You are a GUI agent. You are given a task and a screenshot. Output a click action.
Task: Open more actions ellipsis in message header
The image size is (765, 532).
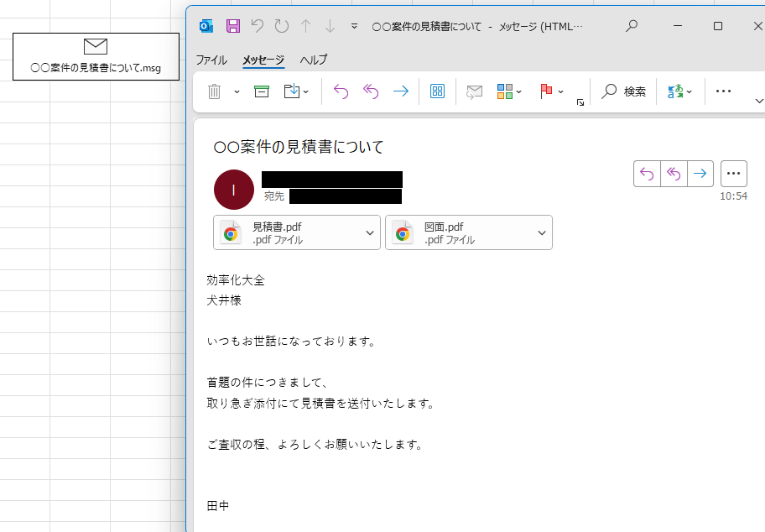pos(734,174)
